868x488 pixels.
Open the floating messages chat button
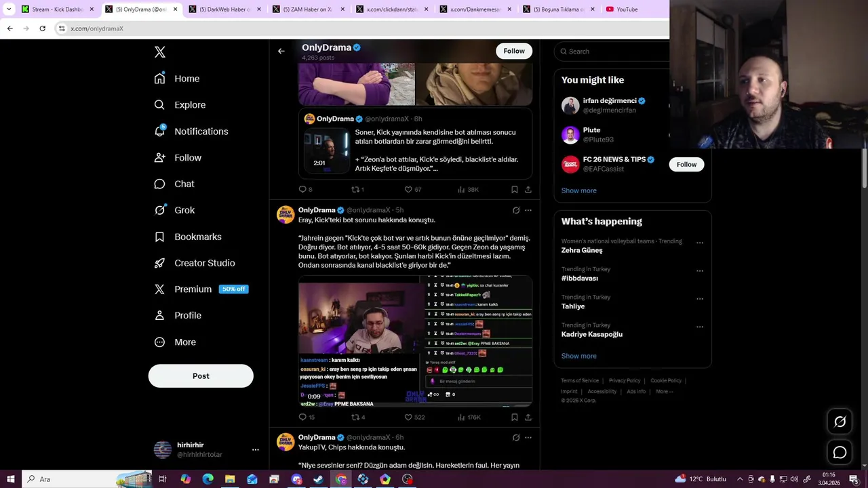(x=840, y=452)
